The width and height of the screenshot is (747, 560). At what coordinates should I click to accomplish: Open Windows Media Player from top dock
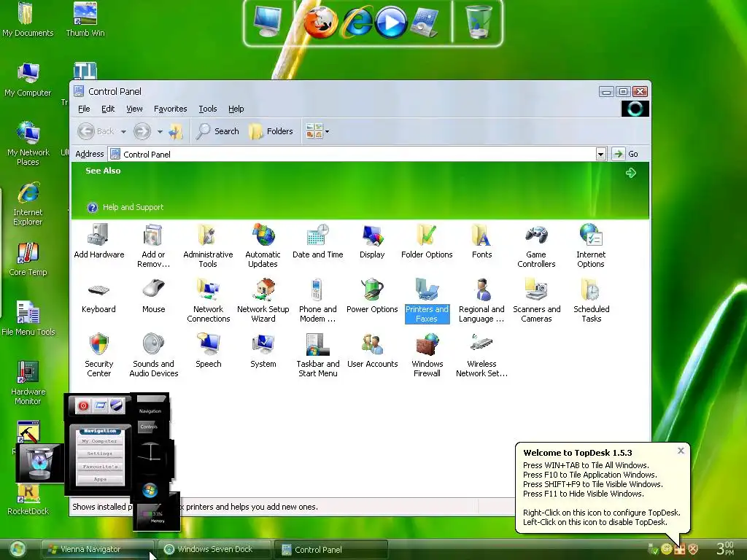tap(391, 23)
